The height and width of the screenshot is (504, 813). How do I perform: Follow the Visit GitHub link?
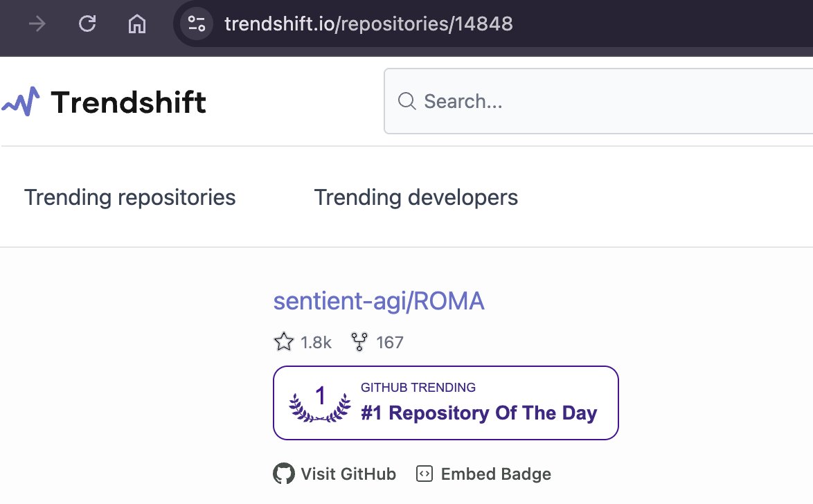coord(348,474)
